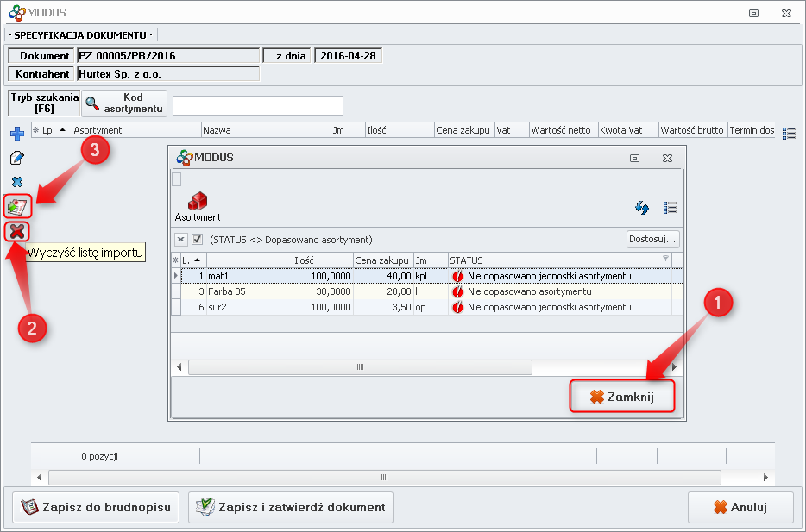This screenshot has height=532, width=806.
Task: Click the Specyfikacja dokumentu tab
Action: pyautogui.click(x=83, y=35)
